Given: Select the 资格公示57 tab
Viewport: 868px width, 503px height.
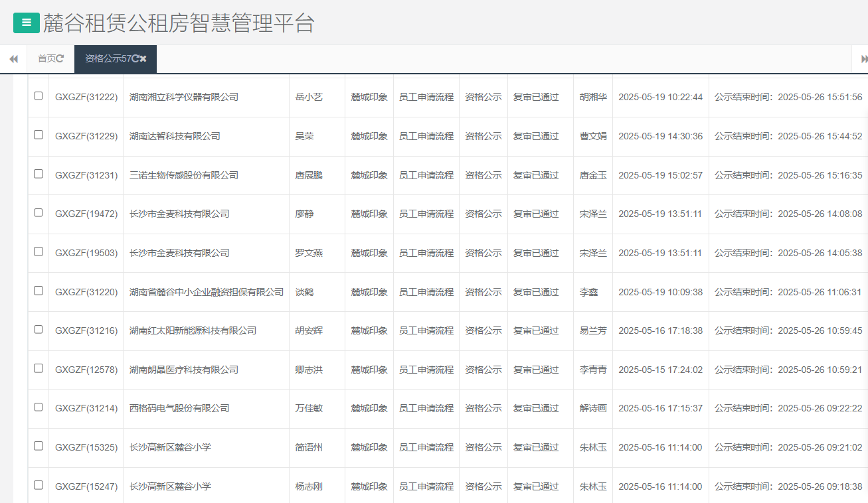Looking at the screenshot, I should tap(110, 58).
